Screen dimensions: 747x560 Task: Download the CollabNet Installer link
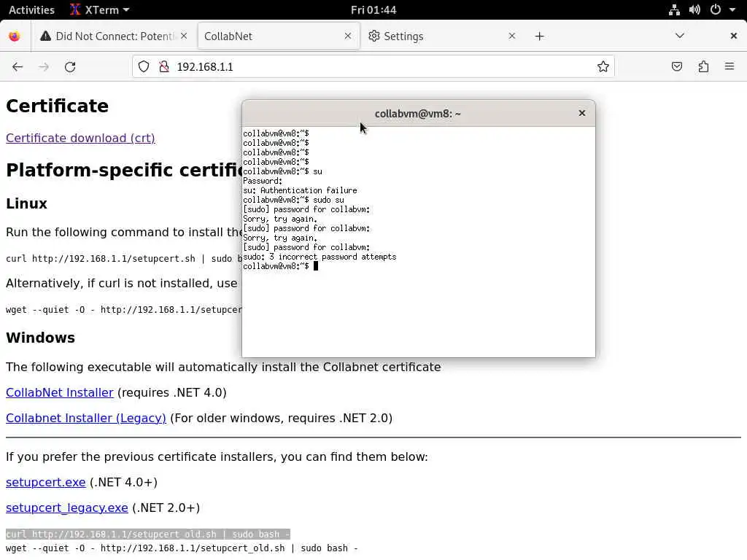(60, 392)
